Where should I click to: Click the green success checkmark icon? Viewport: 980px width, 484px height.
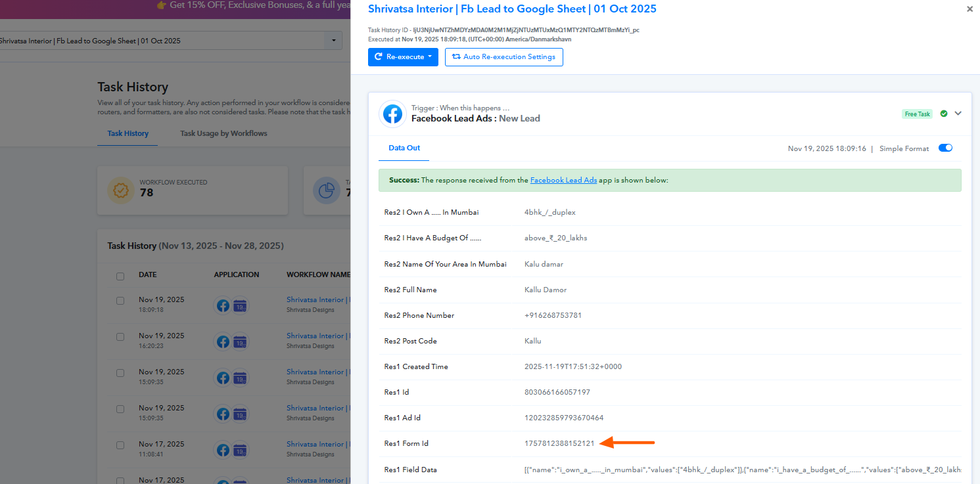point(944,114)
